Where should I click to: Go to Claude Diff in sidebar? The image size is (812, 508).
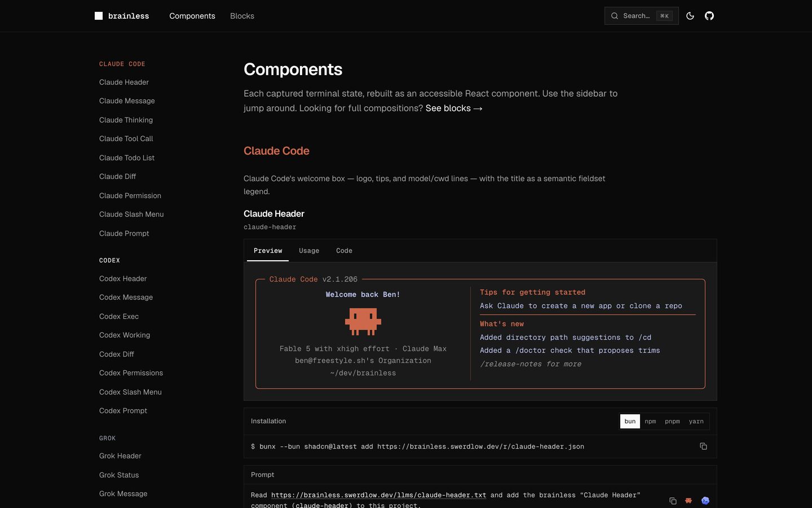click(117, 176)
